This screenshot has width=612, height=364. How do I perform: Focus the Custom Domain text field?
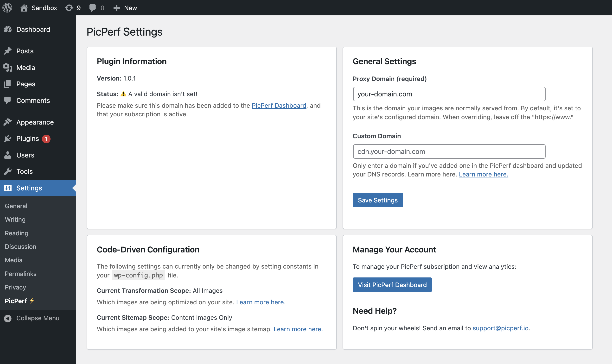pos(449,151)
